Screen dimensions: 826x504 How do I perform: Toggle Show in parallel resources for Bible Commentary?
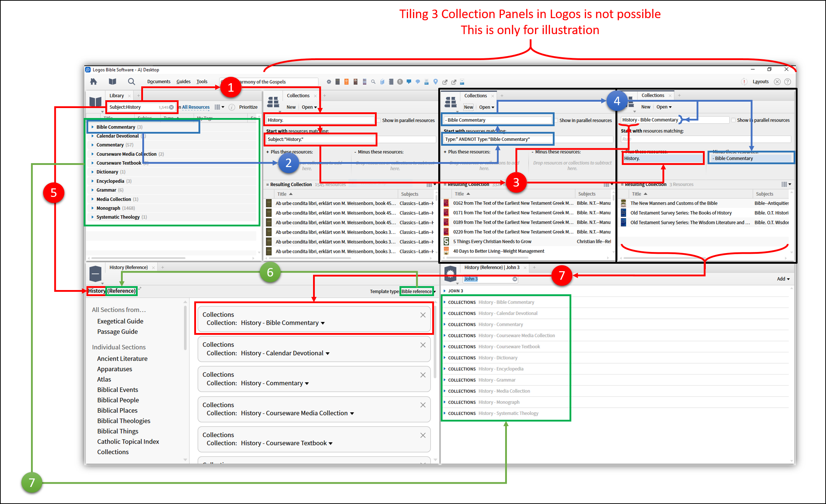[556, 120]
